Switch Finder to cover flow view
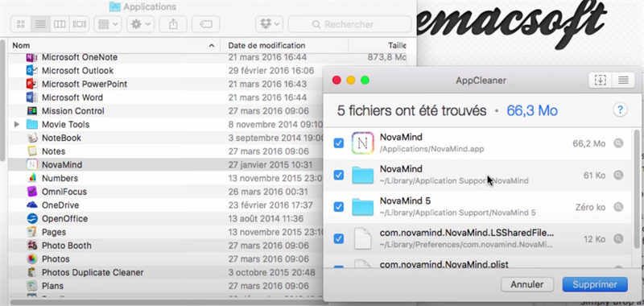 [80, 25]
